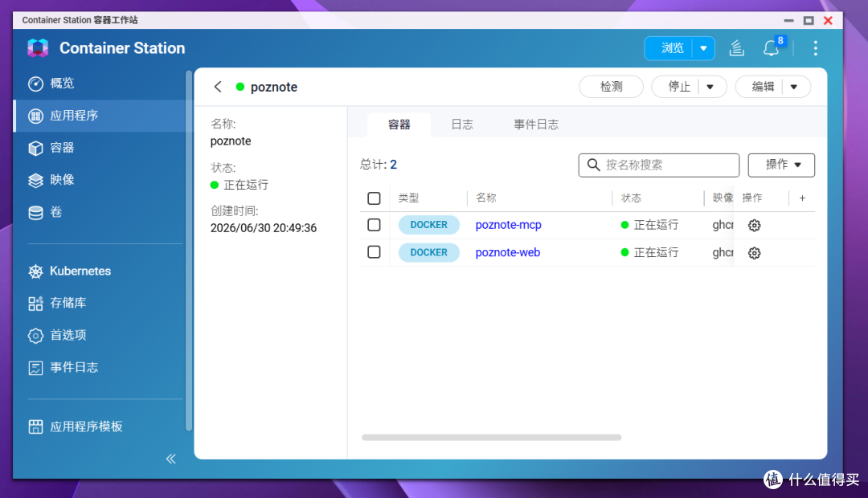Click the 正在运行 status of poznote-web

click(650, 253)
